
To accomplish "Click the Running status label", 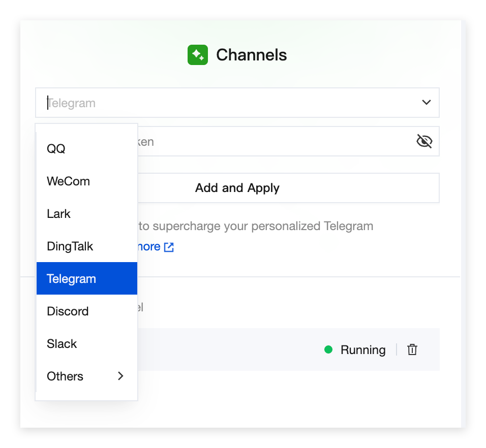I will tap(363, 350).
